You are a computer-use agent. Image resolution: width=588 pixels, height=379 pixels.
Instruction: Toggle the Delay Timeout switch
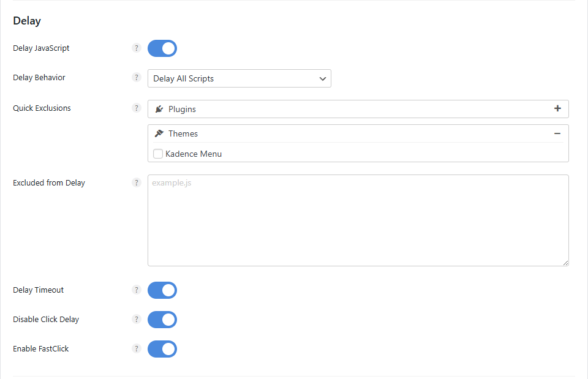pos(162,290)
